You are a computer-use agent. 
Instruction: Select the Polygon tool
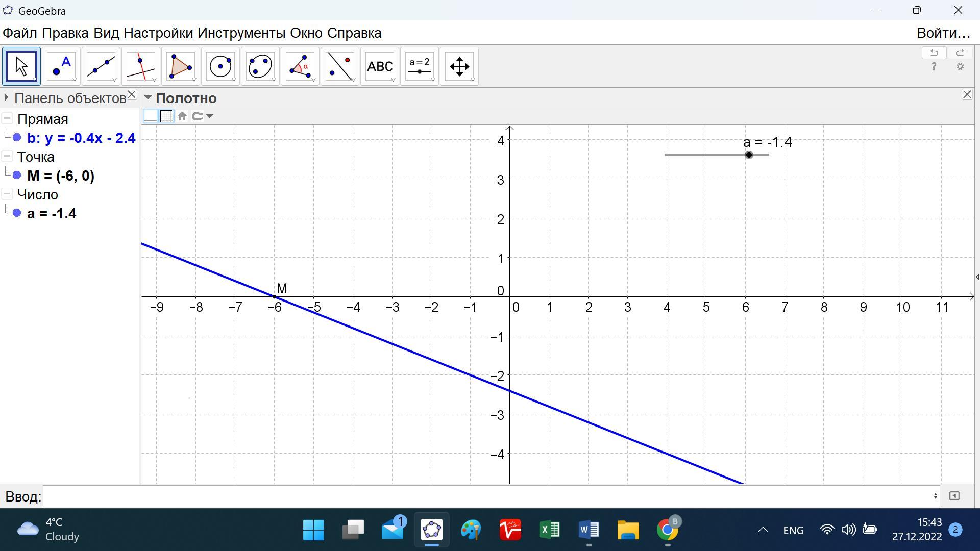coord(181,66)
